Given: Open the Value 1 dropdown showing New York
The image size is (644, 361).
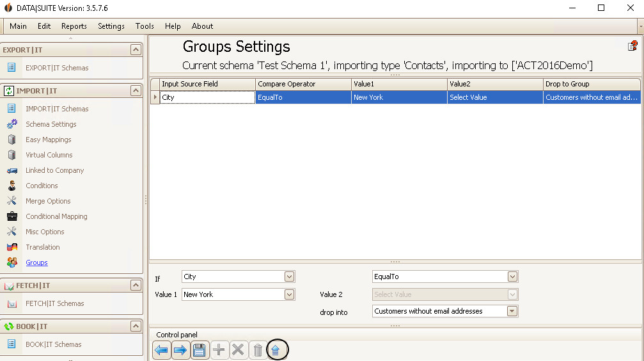Looking at the screenshot, I should point(289,294).
